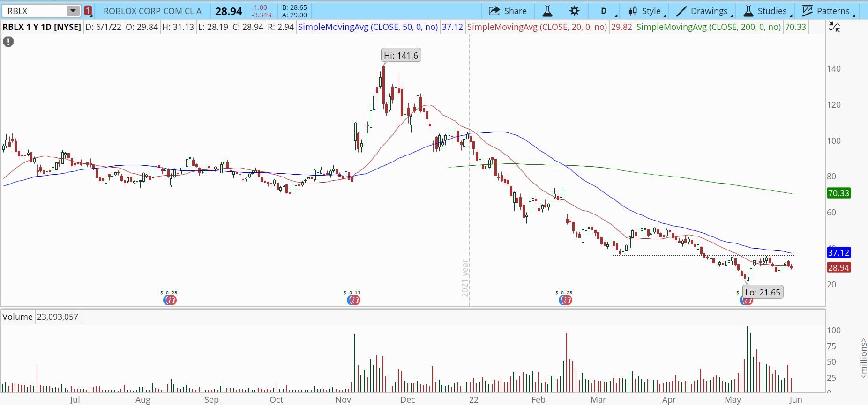
Task: Click the Volume study label
Action: tap(17, 317)
